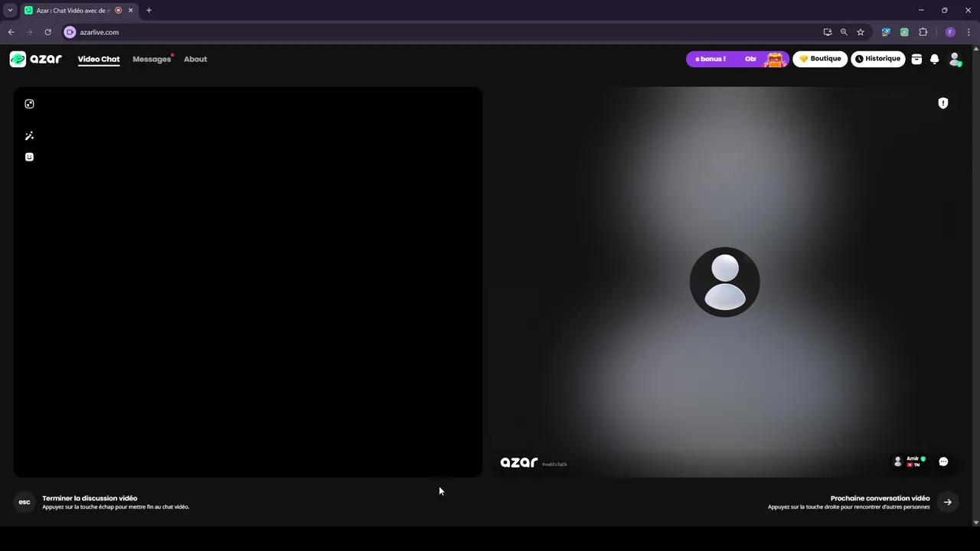Open Chrome three-dot menu
This screenshot has width=980, height=551.
pyautogui.click(x=969, y=32)
